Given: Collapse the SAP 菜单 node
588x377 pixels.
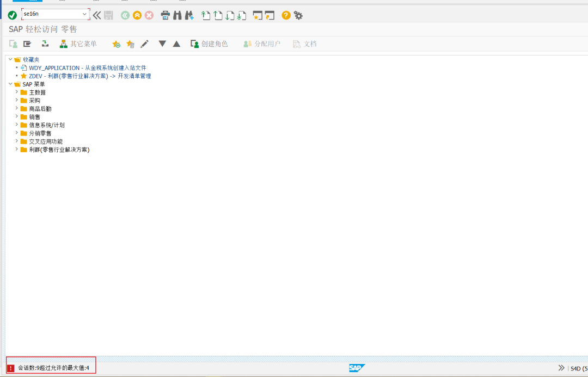Looking at the screenshot, I should tap(10, 84).
